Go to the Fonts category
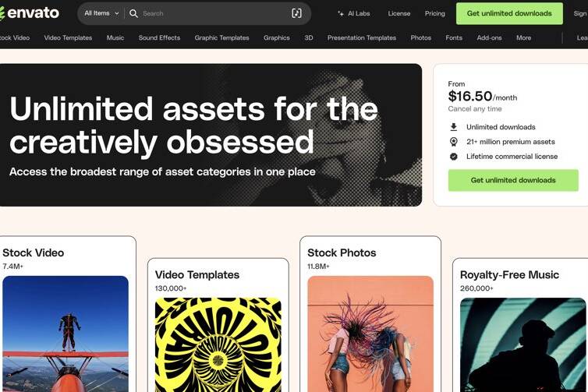588x392 pixels. (x=454, y=38)
